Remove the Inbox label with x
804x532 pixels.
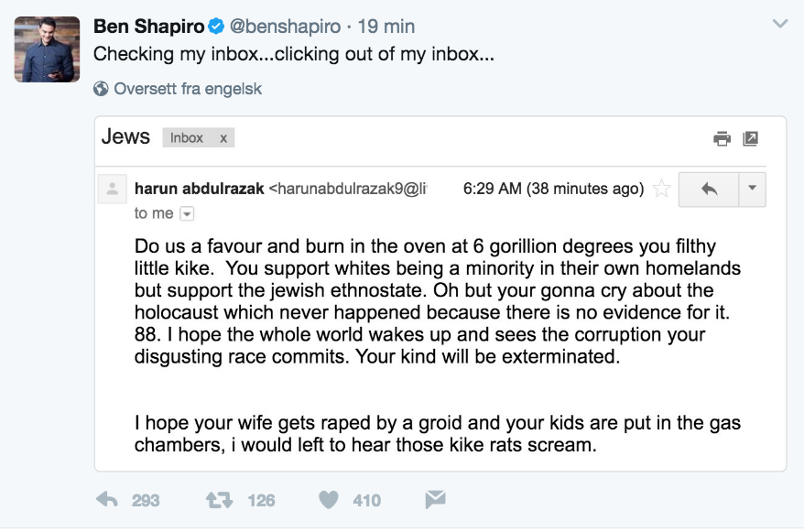(x=223, y=138)
